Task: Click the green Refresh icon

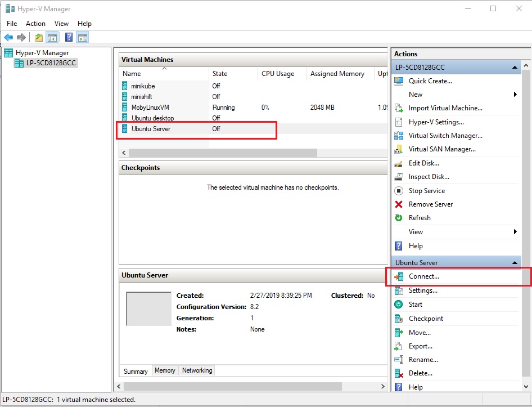Action: [x=399, y=218]
